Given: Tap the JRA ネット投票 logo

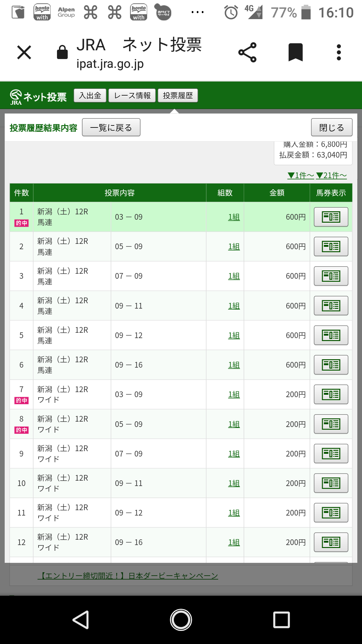Looking at the screenshot, I should pos(38,97).
